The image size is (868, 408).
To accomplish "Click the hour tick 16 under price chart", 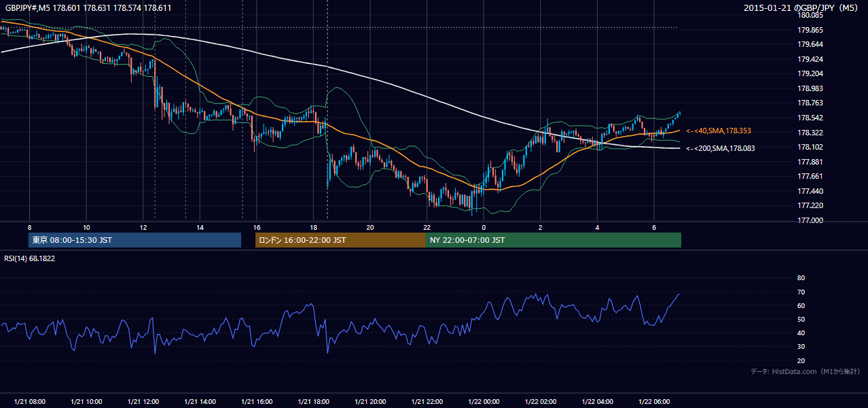I will [257, 227].
